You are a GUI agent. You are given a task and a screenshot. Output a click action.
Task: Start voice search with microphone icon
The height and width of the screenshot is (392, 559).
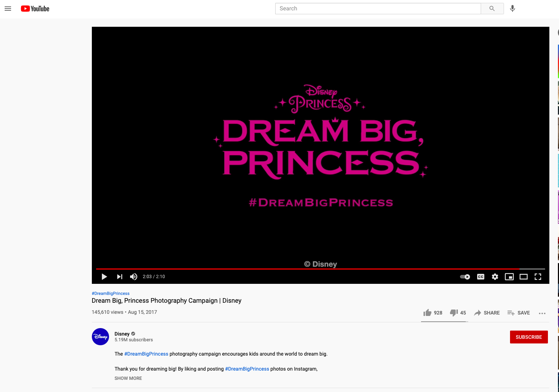513,9
